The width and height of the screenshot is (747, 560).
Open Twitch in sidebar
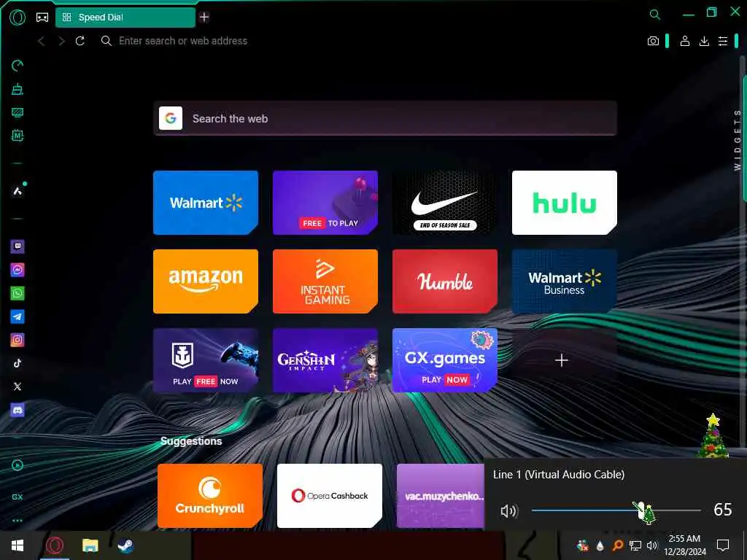point(18,246)
